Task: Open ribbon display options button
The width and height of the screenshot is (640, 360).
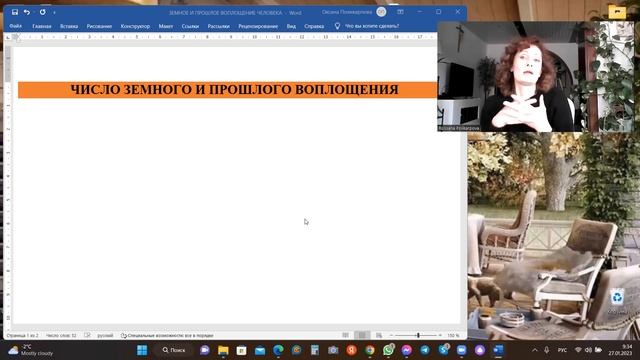Action: pos(400,12)
